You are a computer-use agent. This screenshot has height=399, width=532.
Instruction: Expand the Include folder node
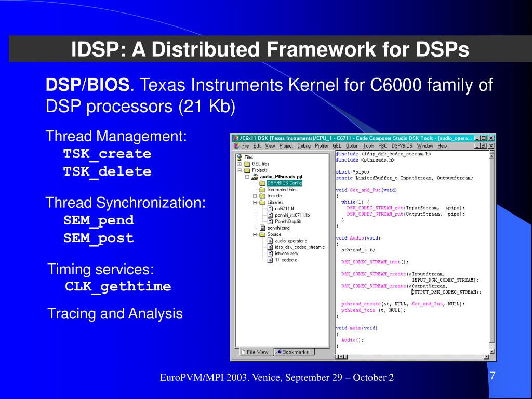coord(255,196)
